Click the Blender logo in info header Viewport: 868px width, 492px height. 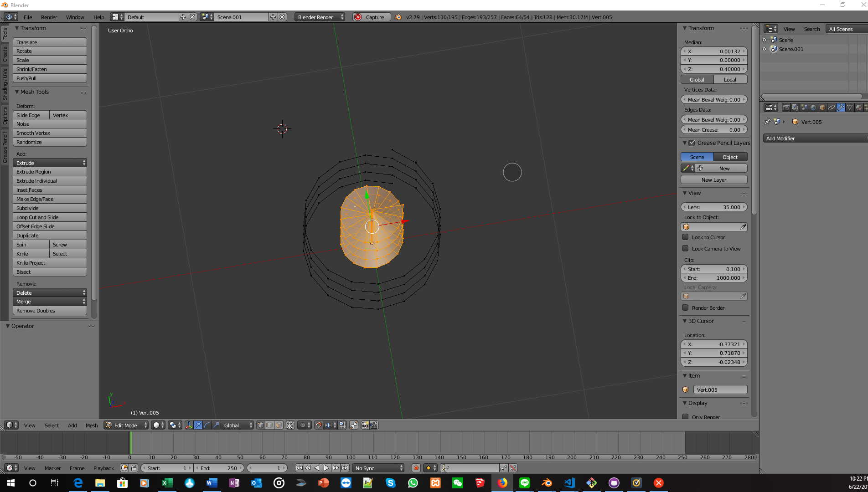tap(398, 17)
